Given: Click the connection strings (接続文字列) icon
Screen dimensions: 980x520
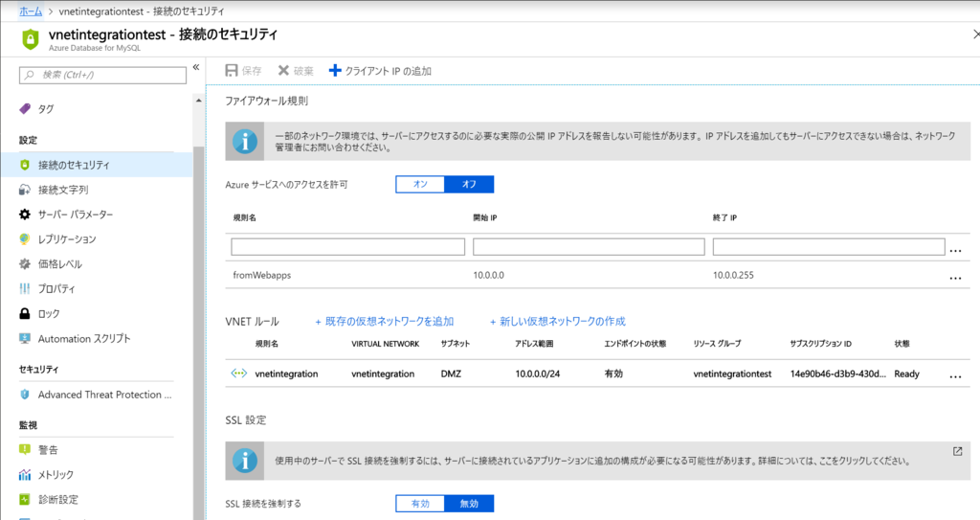Looking at the screenshot, I should (25, 190).
